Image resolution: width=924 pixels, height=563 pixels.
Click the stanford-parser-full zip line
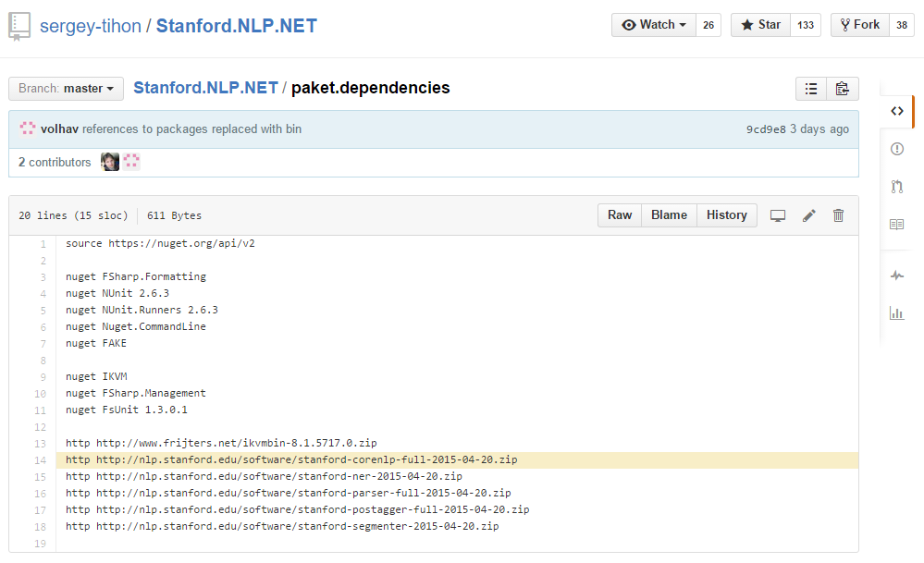pos(289,493)
